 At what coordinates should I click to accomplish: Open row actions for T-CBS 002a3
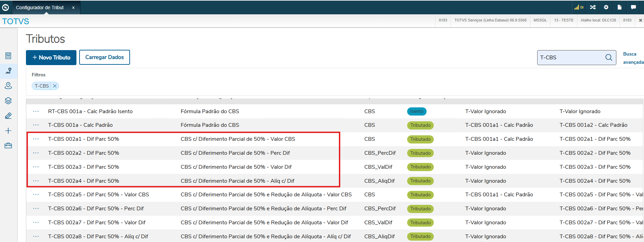(x=36, y=167)
